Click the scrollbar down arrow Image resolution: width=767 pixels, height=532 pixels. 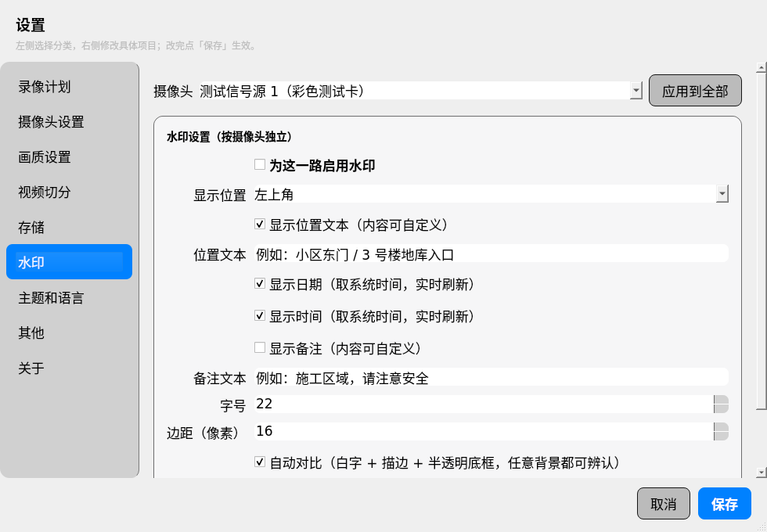[x=761, y=473]
